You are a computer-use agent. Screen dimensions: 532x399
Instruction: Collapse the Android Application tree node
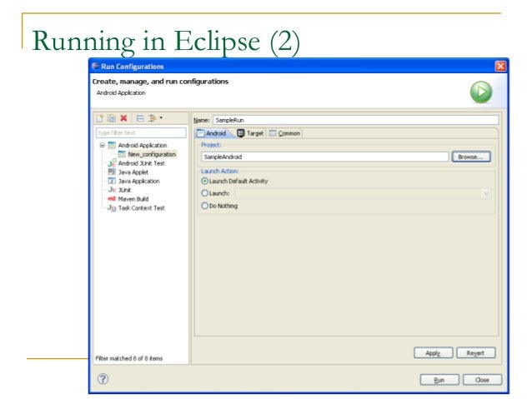(x=102, y=145)
